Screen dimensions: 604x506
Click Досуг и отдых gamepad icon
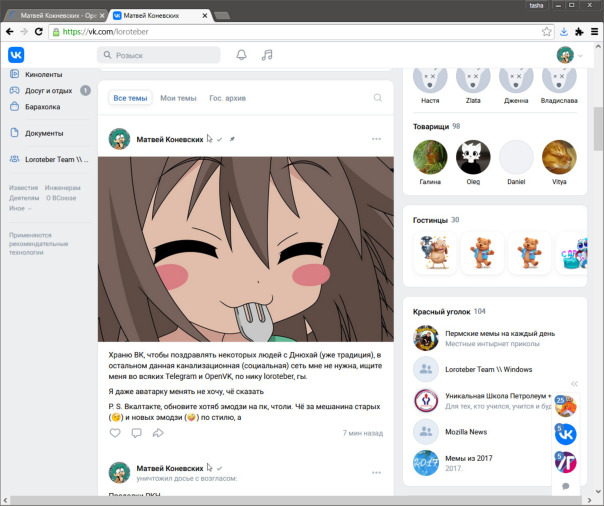pyautogui.click(x=14, y=90)
